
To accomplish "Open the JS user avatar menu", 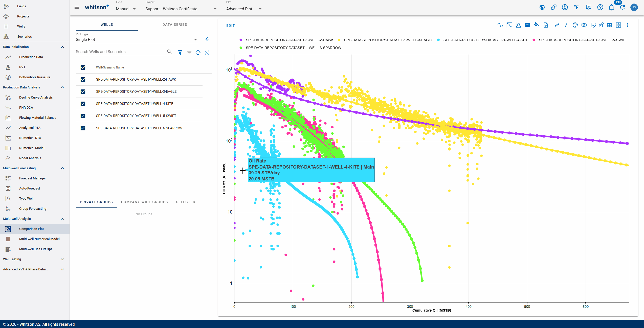I will point(634,7).
